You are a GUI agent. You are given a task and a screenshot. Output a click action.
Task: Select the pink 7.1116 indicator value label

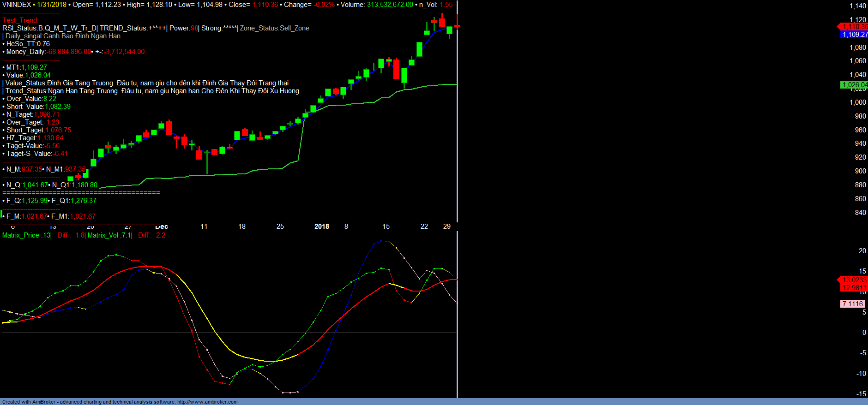click(852, 304)
